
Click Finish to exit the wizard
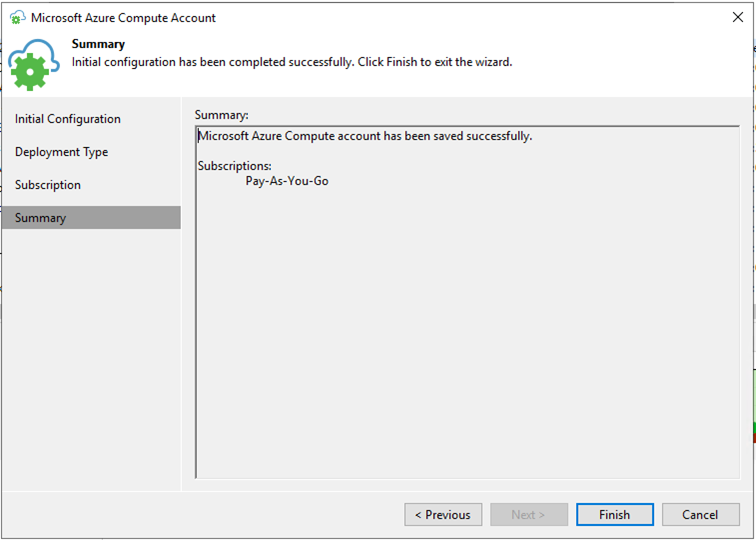[x=615, y=514]
